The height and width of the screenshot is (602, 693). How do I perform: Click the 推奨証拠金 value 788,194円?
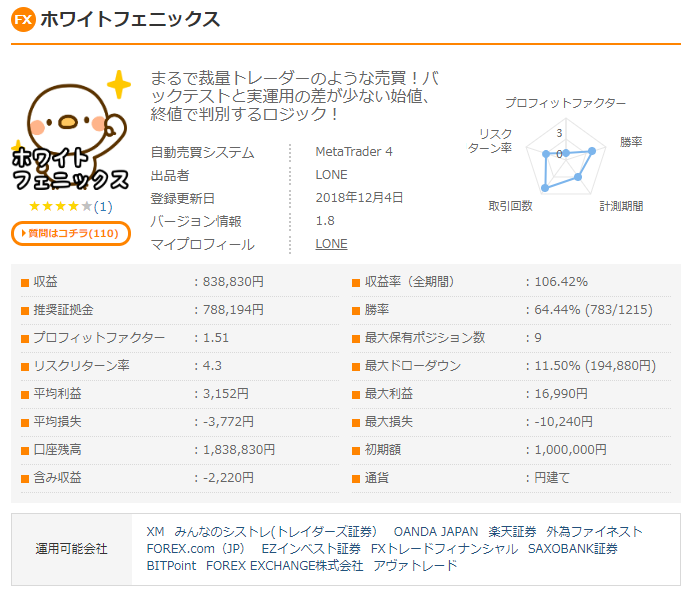233,310
